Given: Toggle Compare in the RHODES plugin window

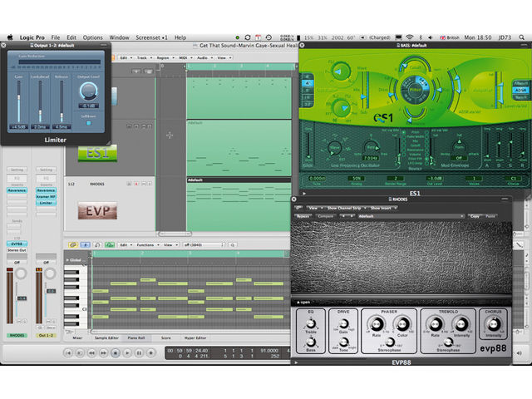Looking at the screenshot, I should [x=325, y=216].
